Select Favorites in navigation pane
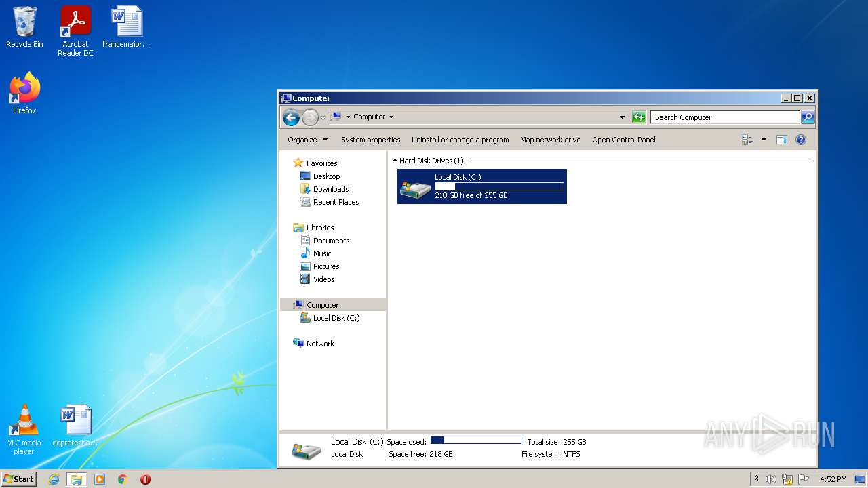This screenshot has width=868, height=488. 321,163
